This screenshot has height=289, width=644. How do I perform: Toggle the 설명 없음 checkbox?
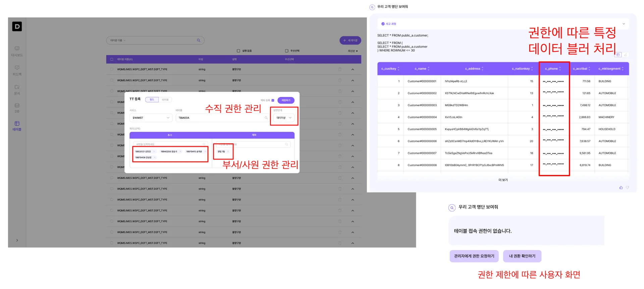238,51
